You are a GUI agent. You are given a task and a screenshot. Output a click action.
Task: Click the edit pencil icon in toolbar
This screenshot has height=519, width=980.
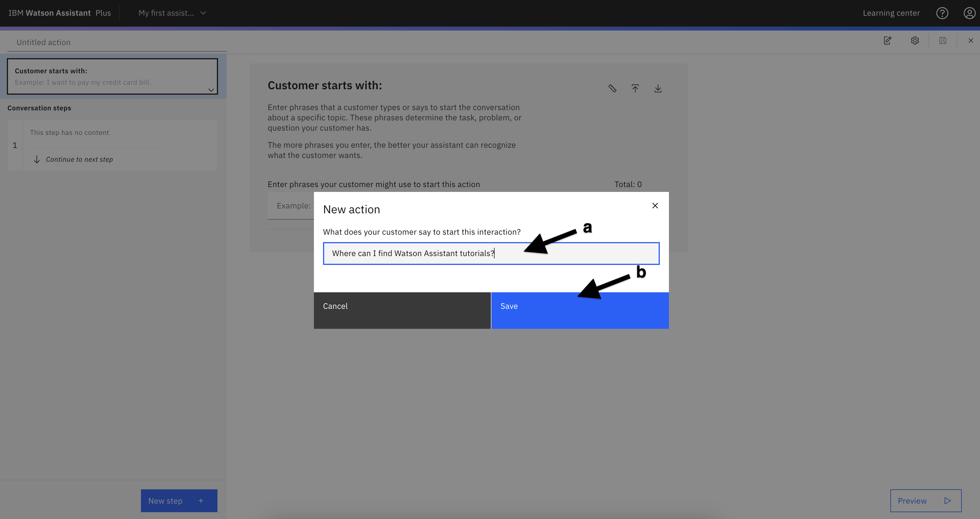(x=888, y=40)
